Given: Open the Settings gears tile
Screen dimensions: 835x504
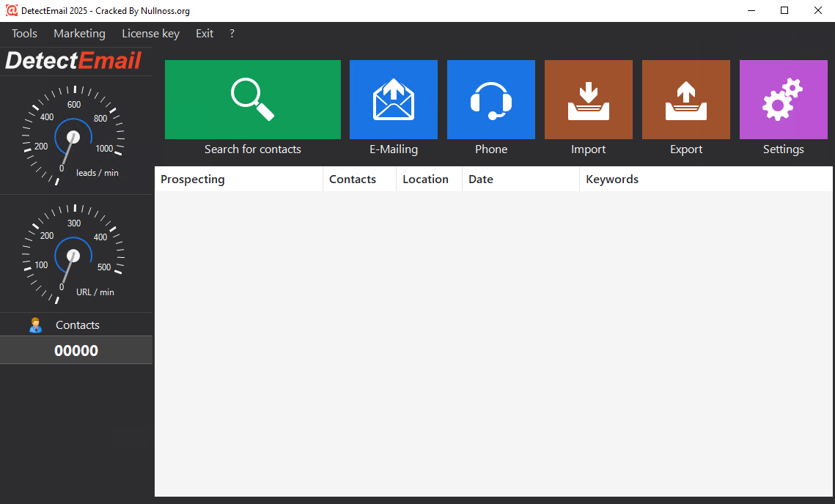Looking at the screenshot, I should click(784, 100).
